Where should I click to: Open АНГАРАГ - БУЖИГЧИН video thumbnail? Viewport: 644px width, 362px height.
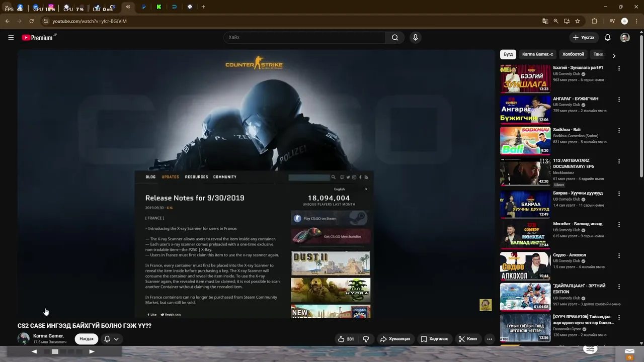[x=525, y=110]
